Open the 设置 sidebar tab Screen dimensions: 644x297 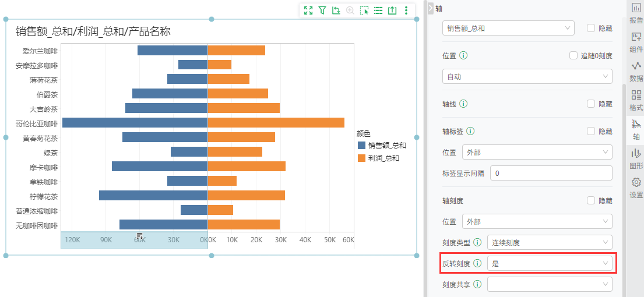(636, 188)
